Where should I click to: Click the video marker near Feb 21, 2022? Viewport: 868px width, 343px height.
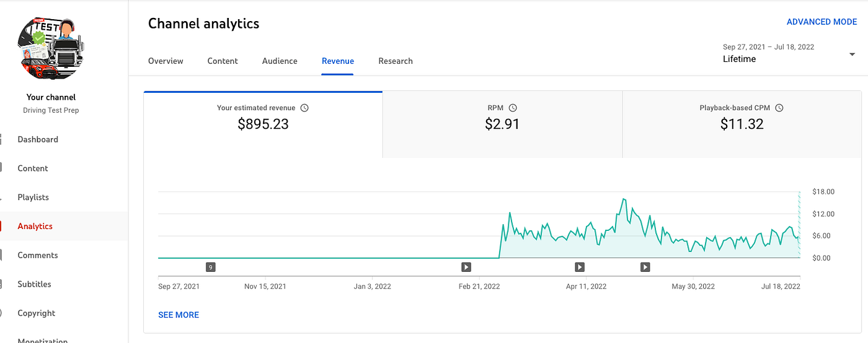[466, 267]
